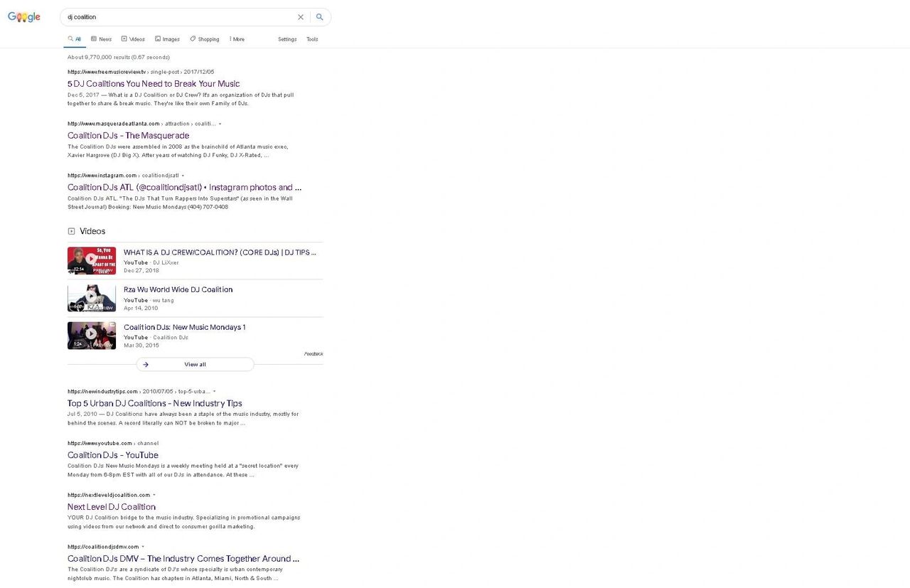
Task: Click snippet "Coalition DJs New Music Mondays is a weekly"
Action: (183, 471)
